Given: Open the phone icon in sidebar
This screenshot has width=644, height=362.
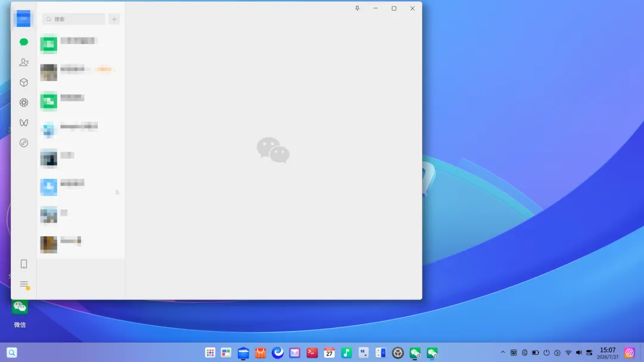Looking at the screenshot, I should click(24, 264).
